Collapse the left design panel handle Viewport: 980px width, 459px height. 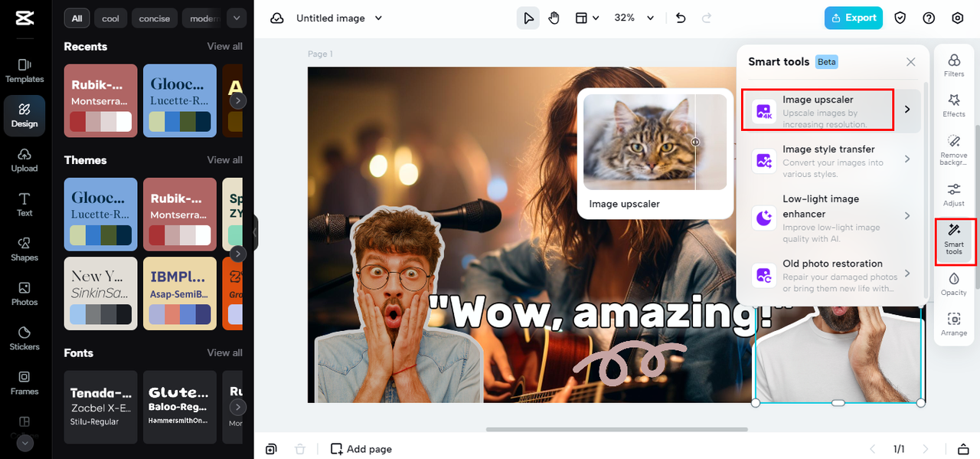coord(256,233)
